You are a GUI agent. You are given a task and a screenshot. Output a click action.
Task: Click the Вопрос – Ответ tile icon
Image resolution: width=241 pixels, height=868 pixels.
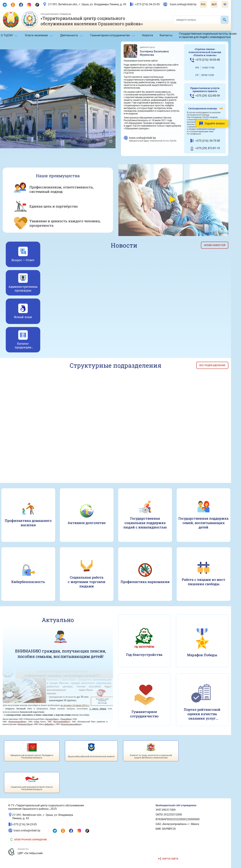point(23,251)
